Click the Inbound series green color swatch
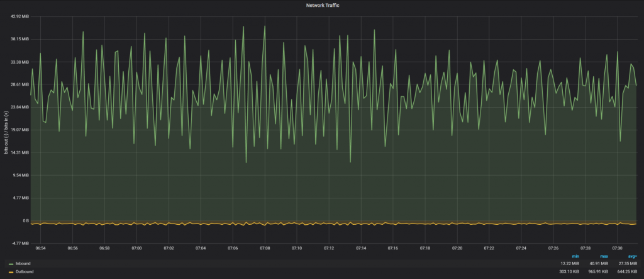The height and width of the screenshot is (279, 644). [x=11, y=263]
